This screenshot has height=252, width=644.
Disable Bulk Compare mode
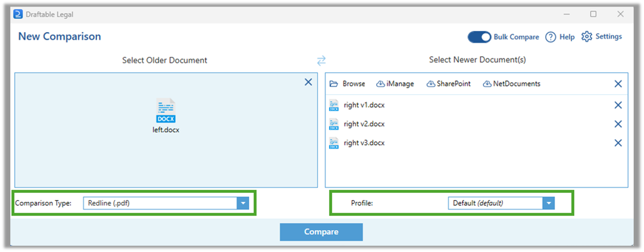[x=479, y=37]
